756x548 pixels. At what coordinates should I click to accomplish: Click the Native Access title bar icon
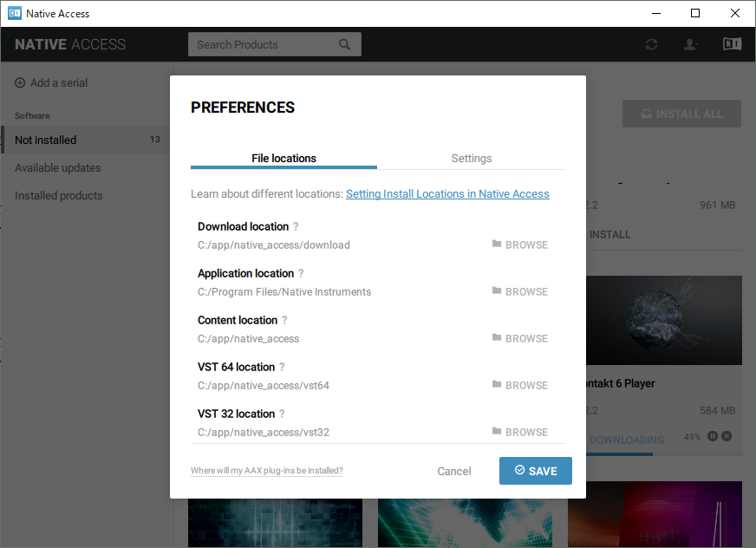[15, 13]
